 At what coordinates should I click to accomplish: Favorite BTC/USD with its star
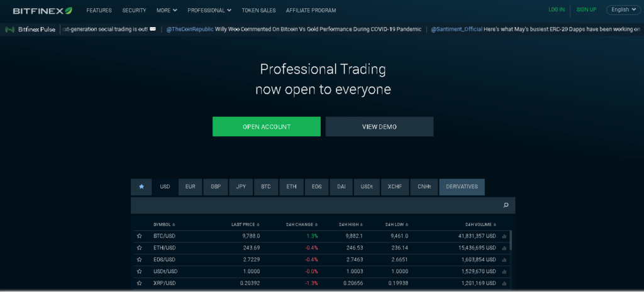point(139,236)
